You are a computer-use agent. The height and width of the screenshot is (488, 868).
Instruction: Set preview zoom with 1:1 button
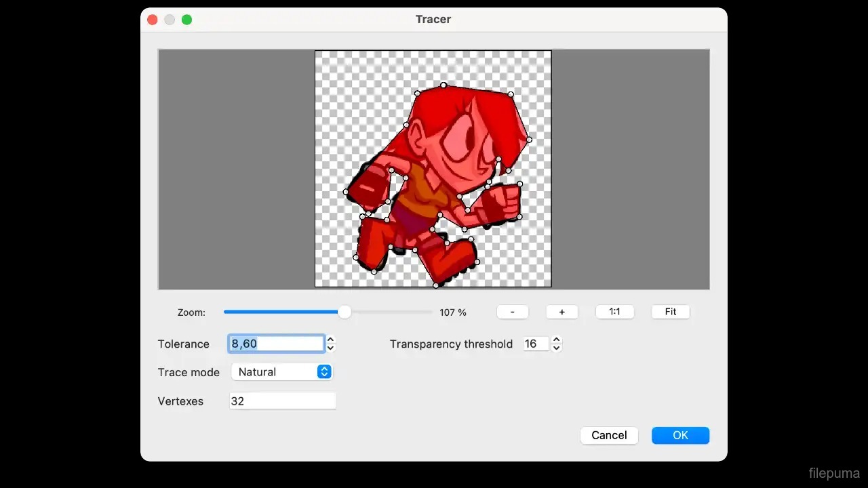tap(614, 312)
